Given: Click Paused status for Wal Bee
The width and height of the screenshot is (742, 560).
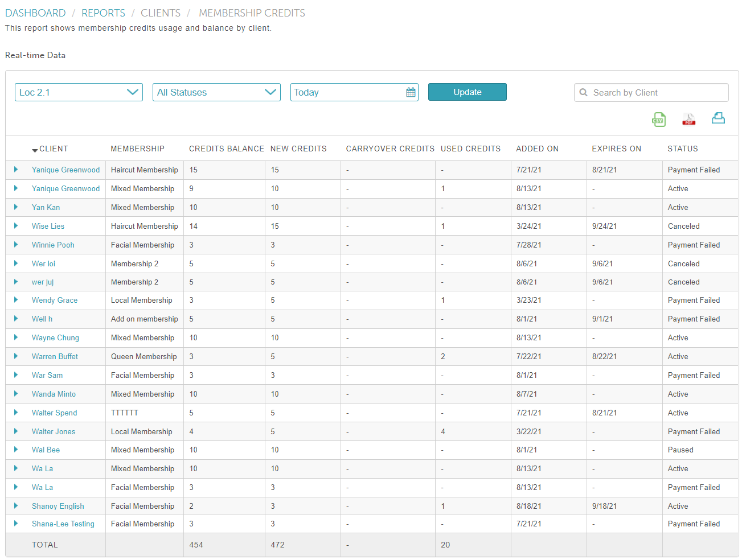Looking at the screenshot, I should 680,450.
